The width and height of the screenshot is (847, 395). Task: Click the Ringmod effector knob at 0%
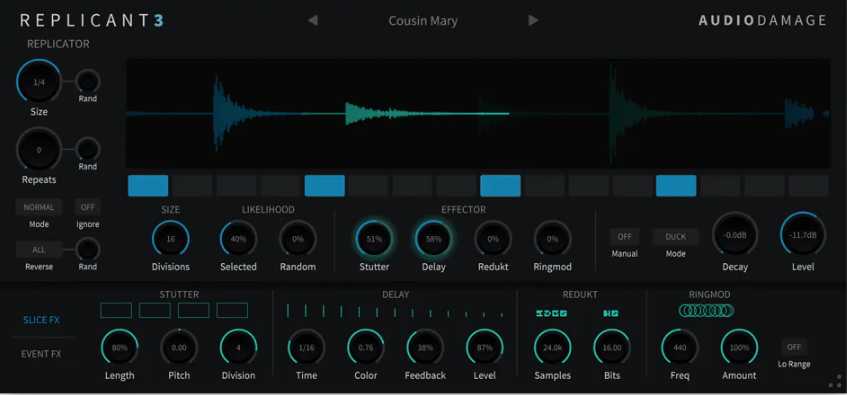(553, 239)
